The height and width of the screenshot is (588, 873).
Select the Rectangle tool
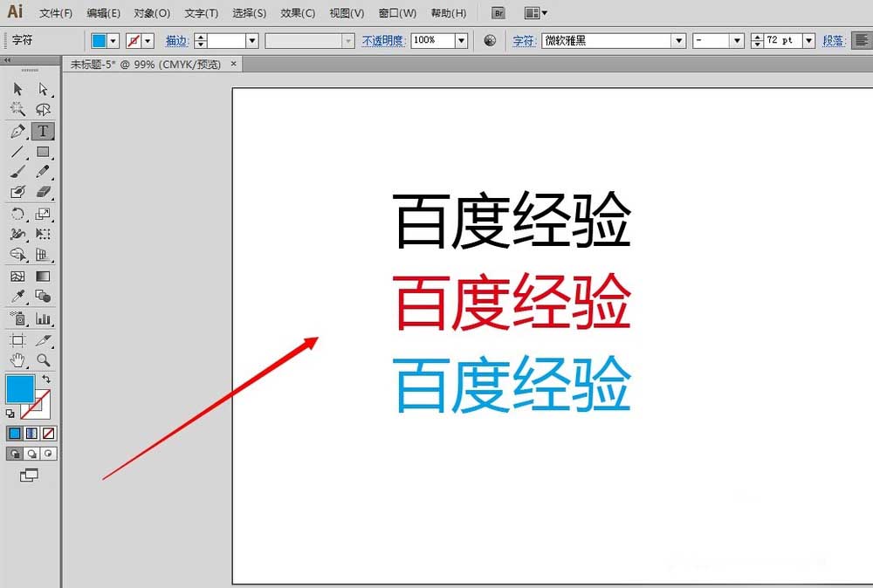[x=43, y=152]
